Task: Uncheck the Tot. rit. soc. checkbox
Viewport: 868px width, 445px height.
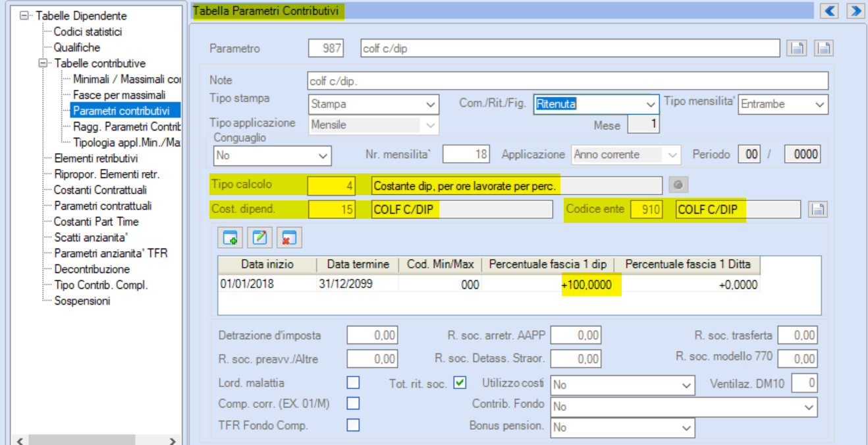Action: 460,382
